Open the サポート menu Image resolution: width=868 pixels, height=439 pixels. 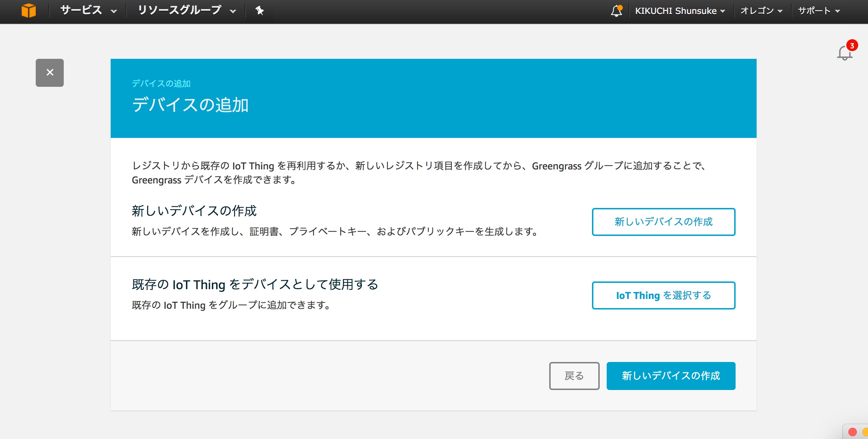(x=819, y=11)
